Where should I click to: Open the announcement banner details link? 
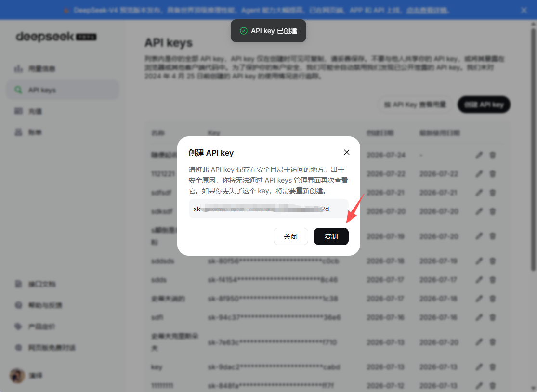point(427,10)
